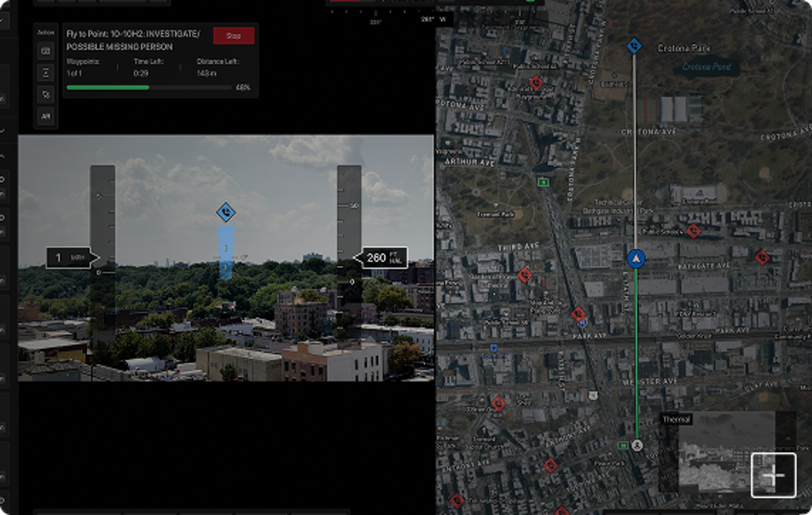The height and width of the screenshot is (515, 812).
Task: Click the Waypoints 1 of 1 readout
Action: (x=83, y=67)
